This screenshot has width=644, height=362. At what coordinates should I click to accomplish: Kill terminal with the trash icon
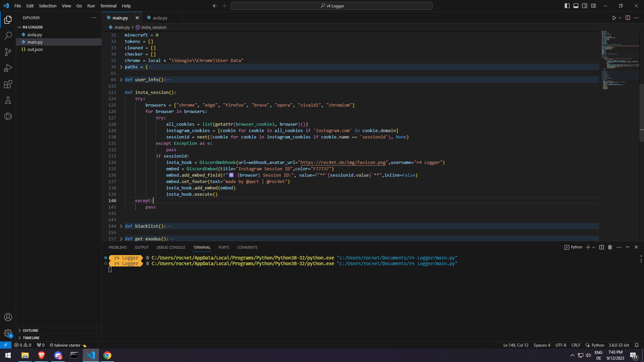point(610,247)
